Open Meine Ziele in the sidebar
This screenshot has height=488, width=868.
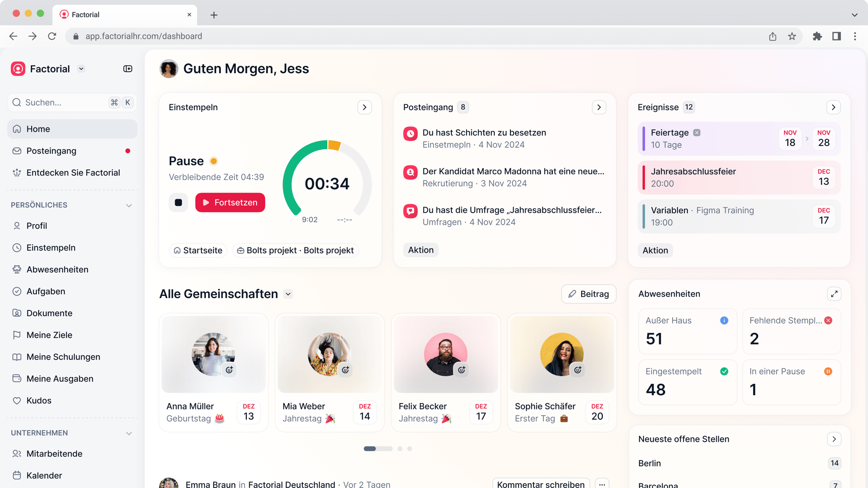point(72,335)
